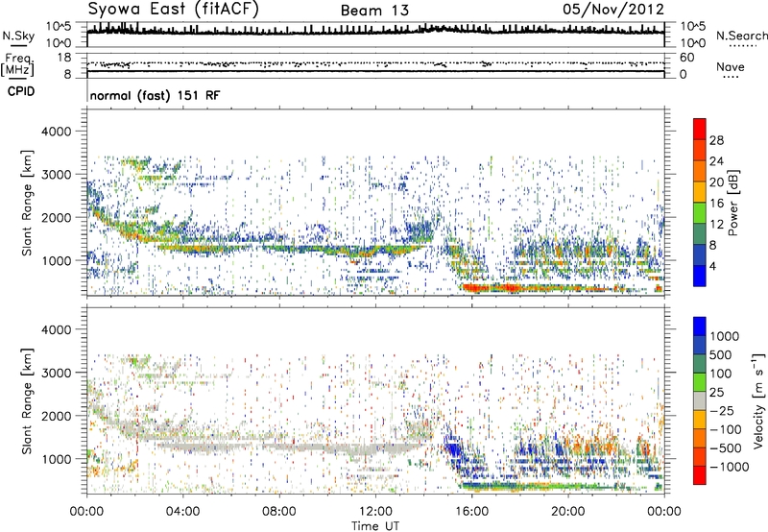Pick the bright blue bottom segment of Power colorbar
Viewport: 768px width, 532px height.
click(700, 276)
